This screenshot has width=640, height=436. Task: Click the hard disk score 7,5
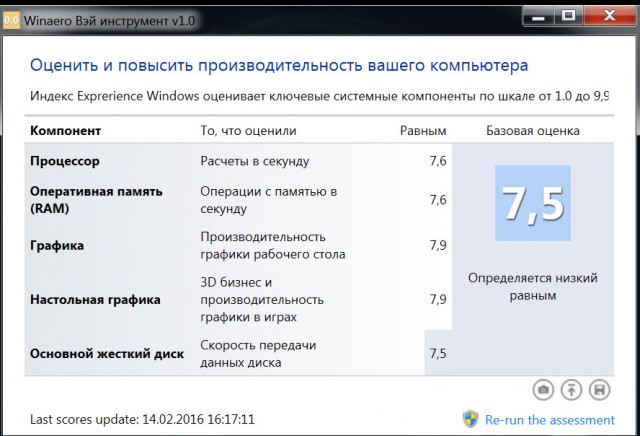click(438, 354)
